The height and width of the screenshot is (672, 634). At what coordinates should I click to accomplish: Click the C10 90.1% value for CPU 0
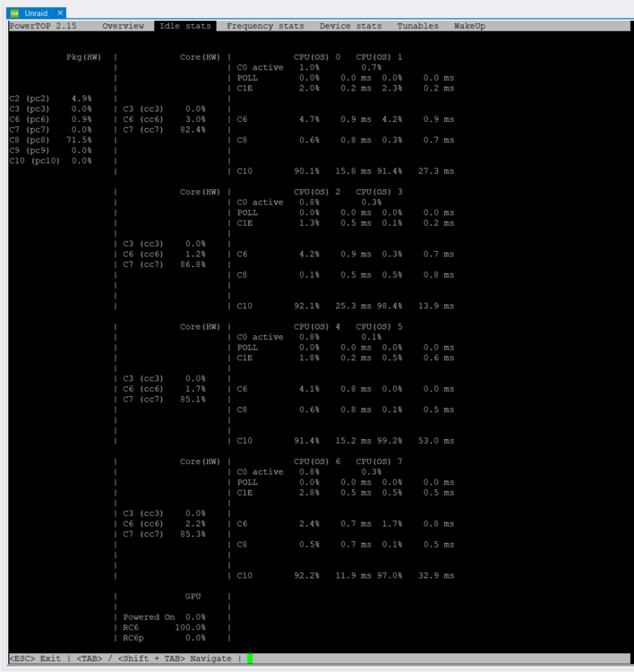[307, 171]
